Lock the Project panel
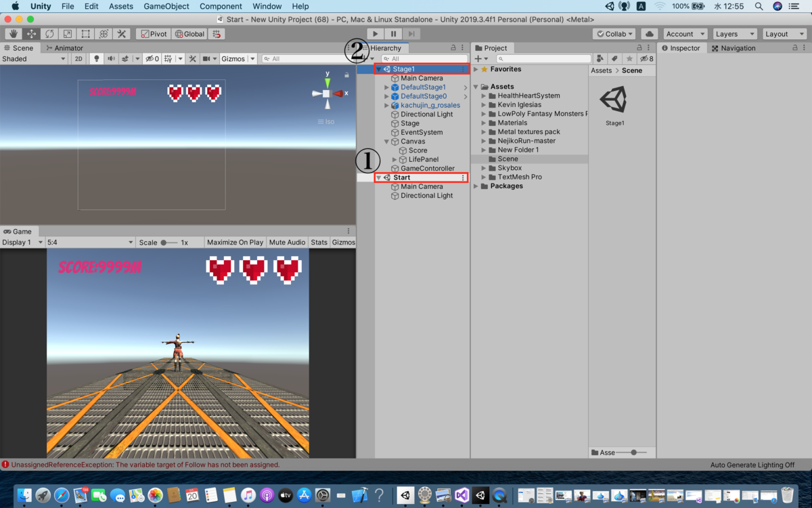Screen dimensions: 812x508 pos(639,48)
